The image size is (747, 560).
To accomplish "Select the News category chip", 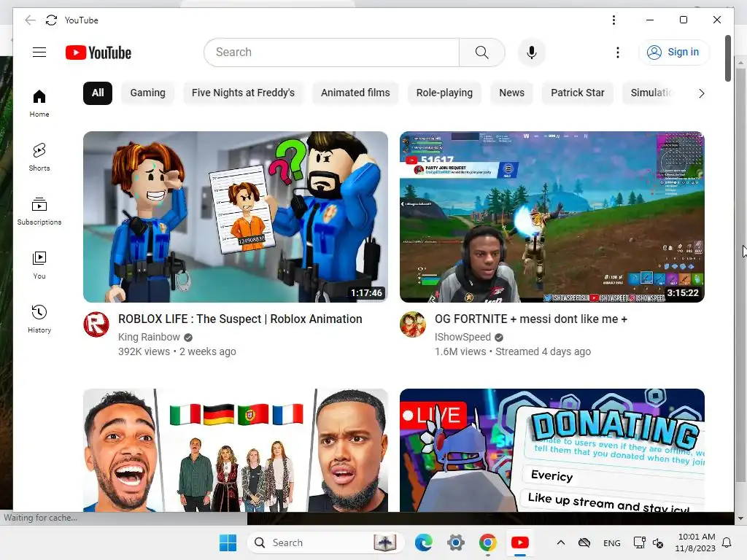I will (511, 93).
